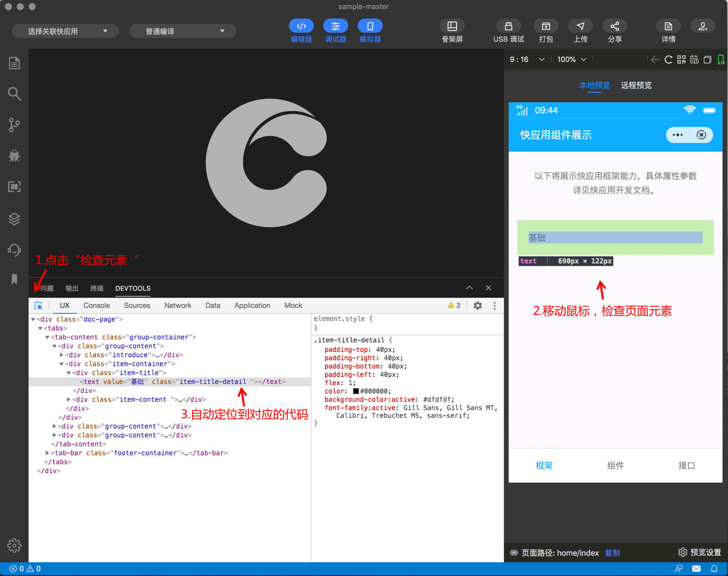Open the 普通编译 compile mode dropdown
This screenshot has width=728, height=576.
coord(183,31)
